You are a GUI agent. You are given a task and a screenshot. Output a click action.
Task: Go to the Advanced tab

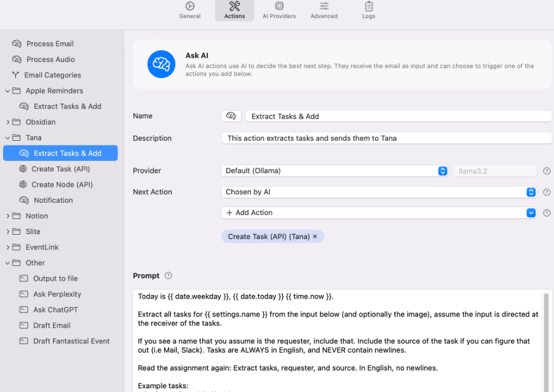point(324,10)
